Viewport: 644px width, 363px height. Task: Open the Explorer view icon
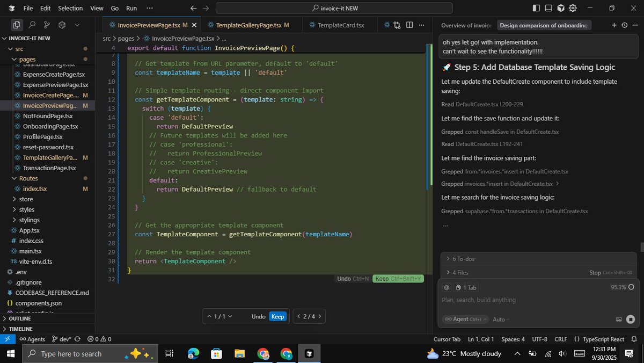17,25
